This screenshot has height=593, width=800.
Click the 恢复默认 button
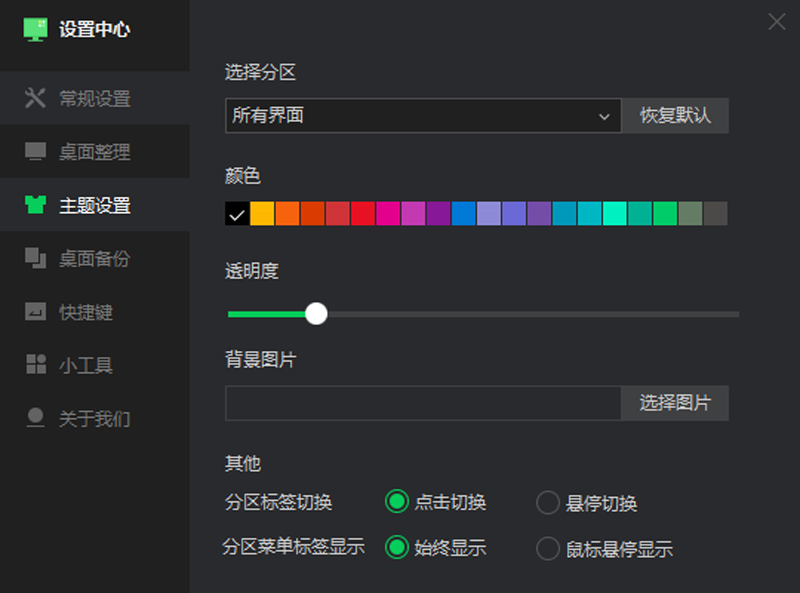pyautogui.click(x=675, y=116)
